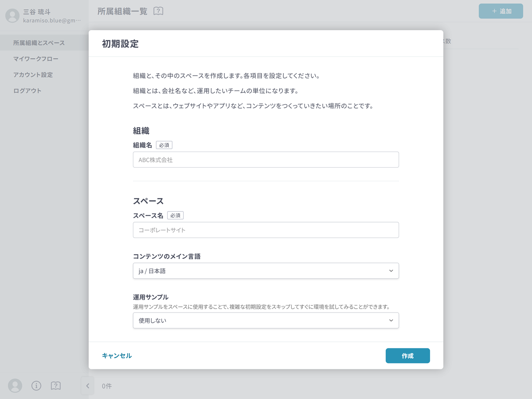Click the profile avatar icon in bottom bar
Viewport: 532px width, 399px height.
(x=15, y=386)
